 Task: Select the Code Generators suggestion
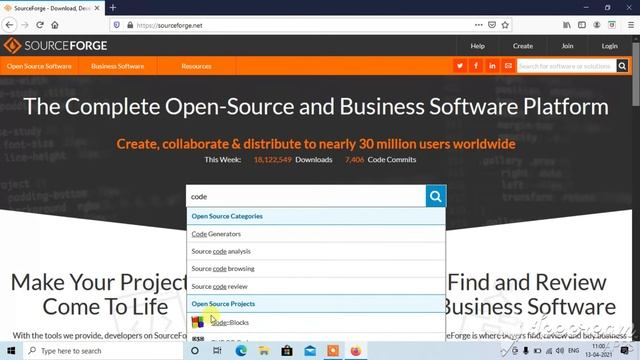pos(316,234)
